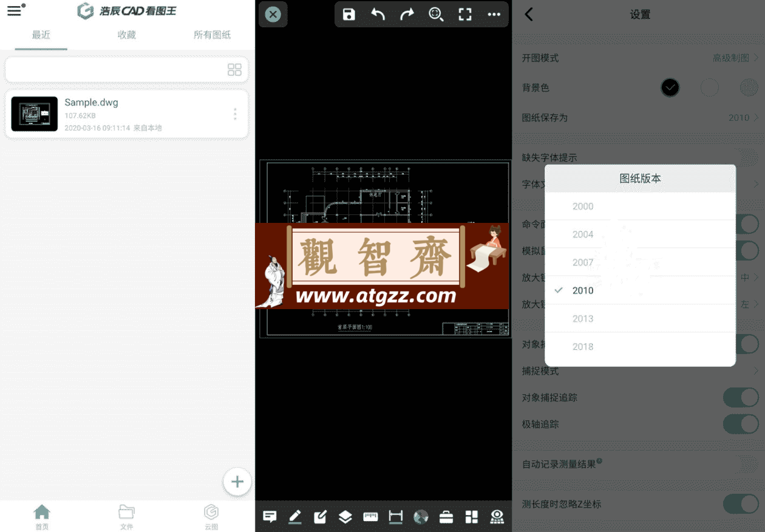Screen dimensions: 765x532
Task: Open 图纸保存为 version setting
Action: coord(639,118)
